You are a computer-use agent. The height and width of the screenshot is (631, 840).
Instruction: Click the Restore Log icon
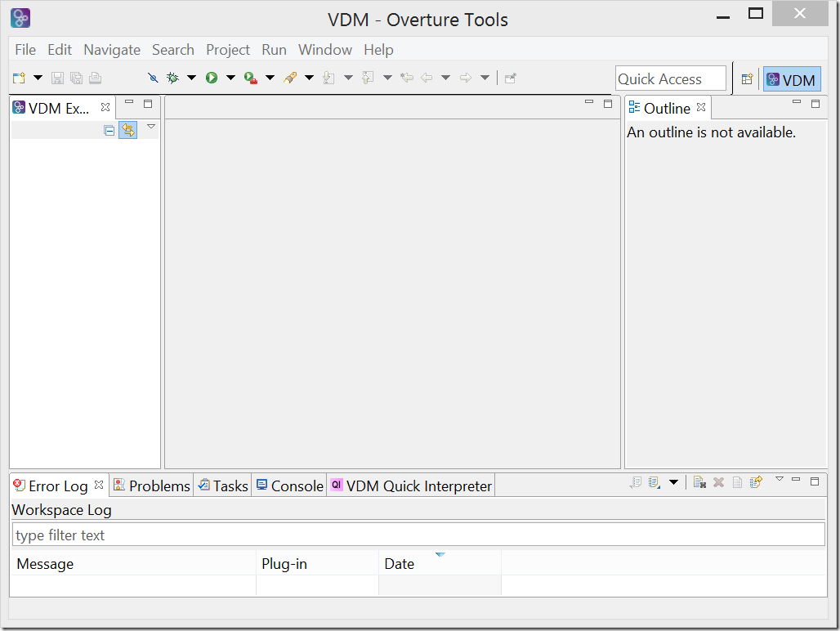pos(756,482)
